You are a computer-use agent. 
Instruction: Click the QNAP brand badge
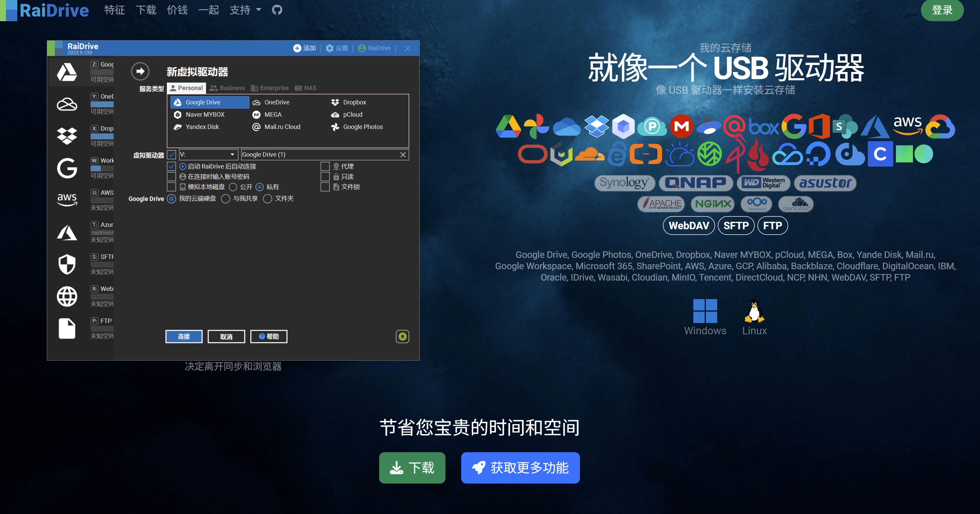tap(695, 183)
